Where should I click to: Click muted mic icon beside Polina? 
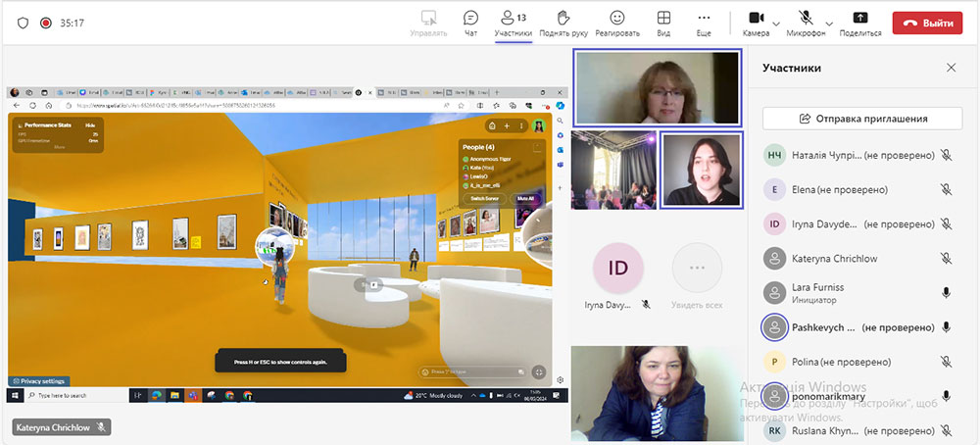coord(947,362)
